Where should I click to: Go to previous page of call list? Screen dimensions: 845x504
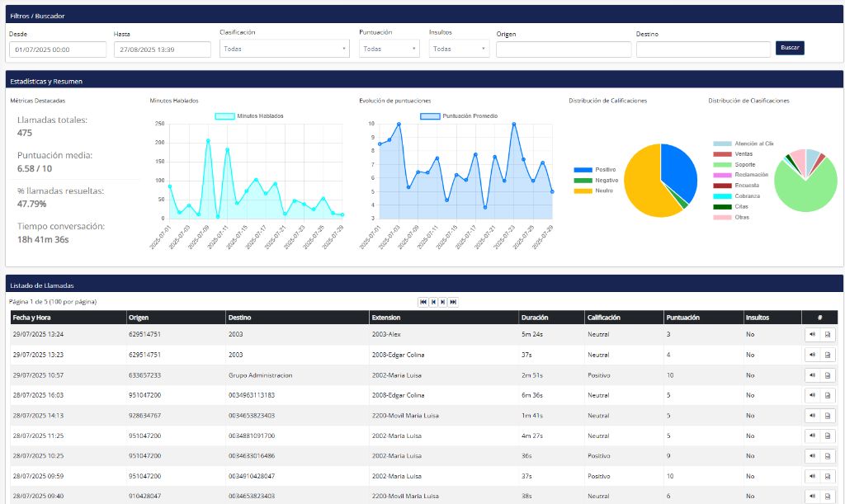click(x=433, y=302)
